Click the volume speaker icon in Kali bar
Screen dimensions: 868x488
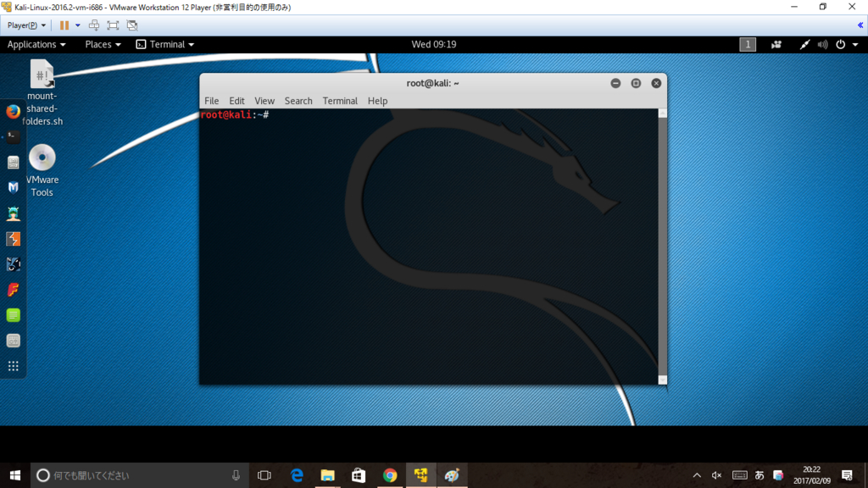click(x=822, y=44)
